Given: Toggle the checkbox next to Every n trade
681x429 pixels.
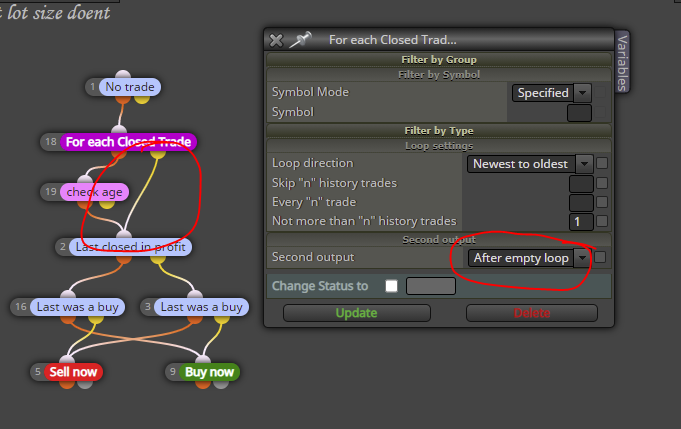Looking at the screenshot, I should click(x=602, y=202).
